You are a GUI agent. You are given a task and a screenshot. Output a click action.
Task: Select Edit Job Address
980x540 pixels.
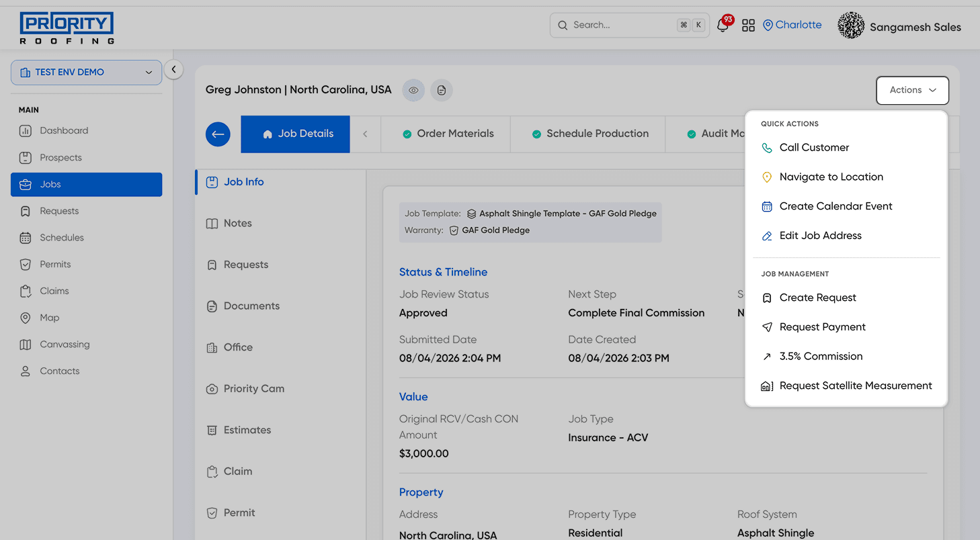click(846, 236)
